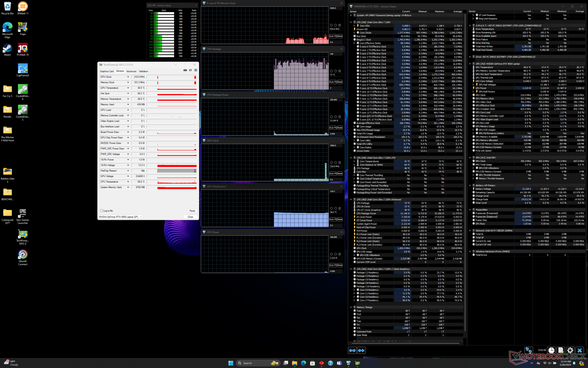Open the GPU-Z hamburger menu icon

196,70
